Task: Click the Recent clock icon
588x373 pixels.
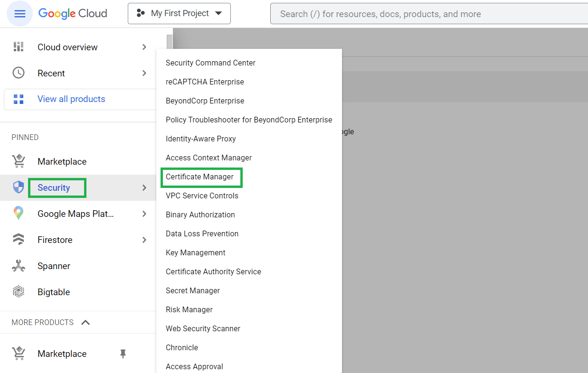Action: 19,73
